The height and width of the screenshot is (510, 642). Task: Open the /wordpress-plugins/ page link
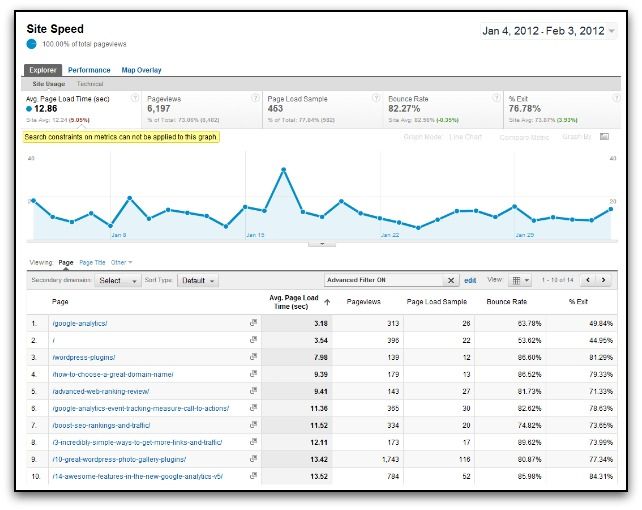(x=84, y=357)
